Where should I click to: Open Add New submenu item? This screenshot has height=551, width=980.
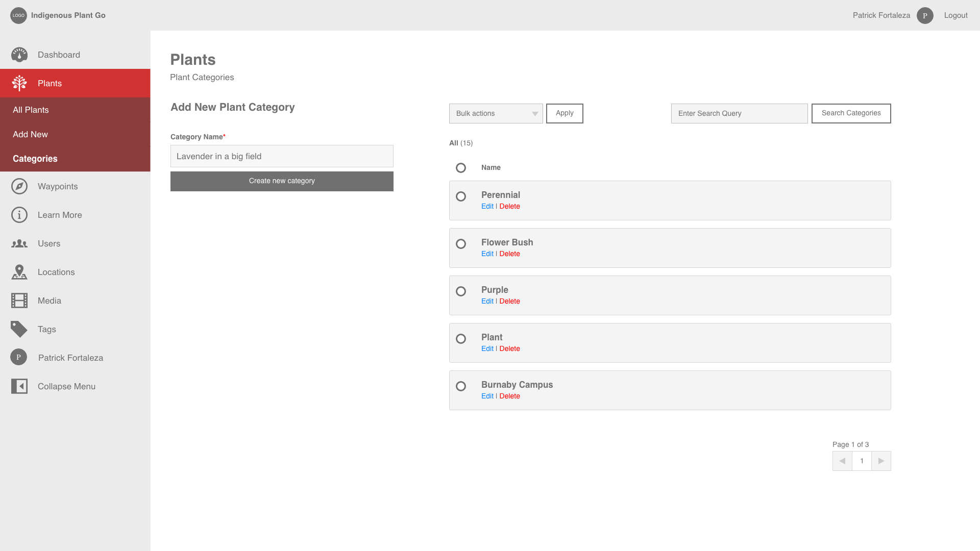coord(30,134)
